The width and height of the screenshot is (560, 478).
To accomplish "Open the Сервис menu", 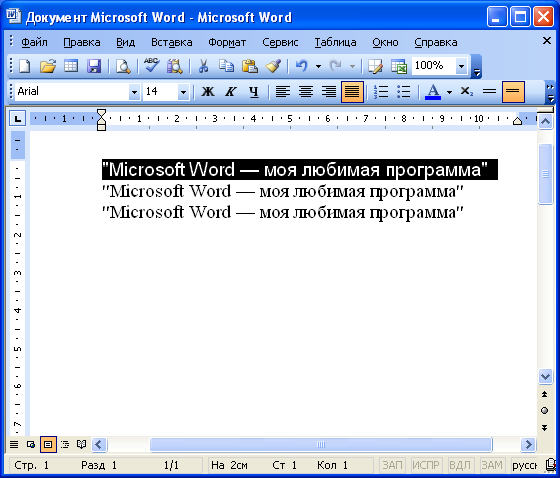I will click(x=280, y=42).
